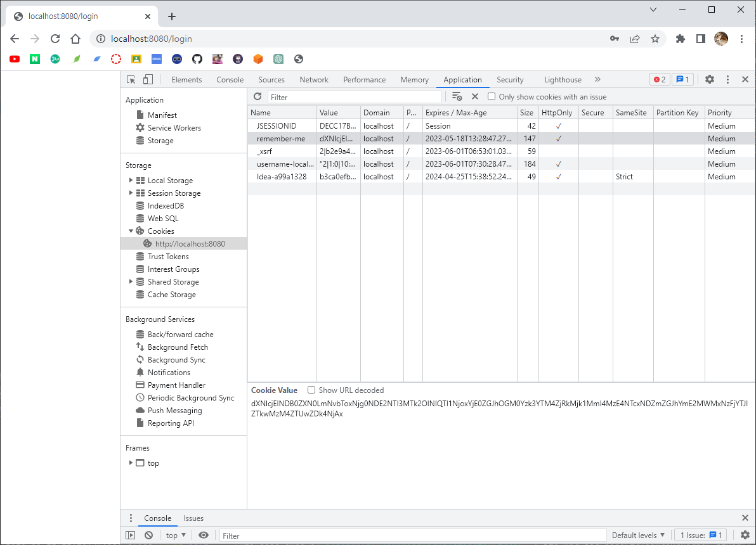Click the inspect element picker icon
This screenshot has height=545, width=756.
click(131, 79)
